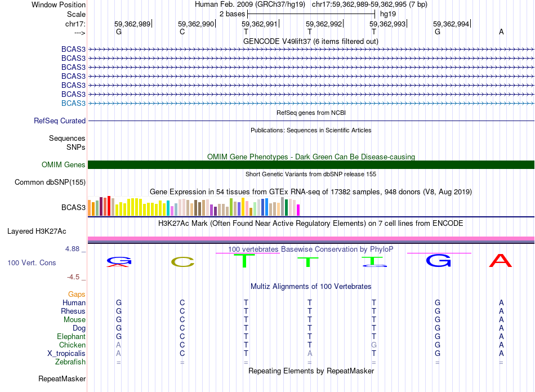The image size is (535, 392).
Task: Click the Layered H3K27Ac label
Action: tap(37, 231)
